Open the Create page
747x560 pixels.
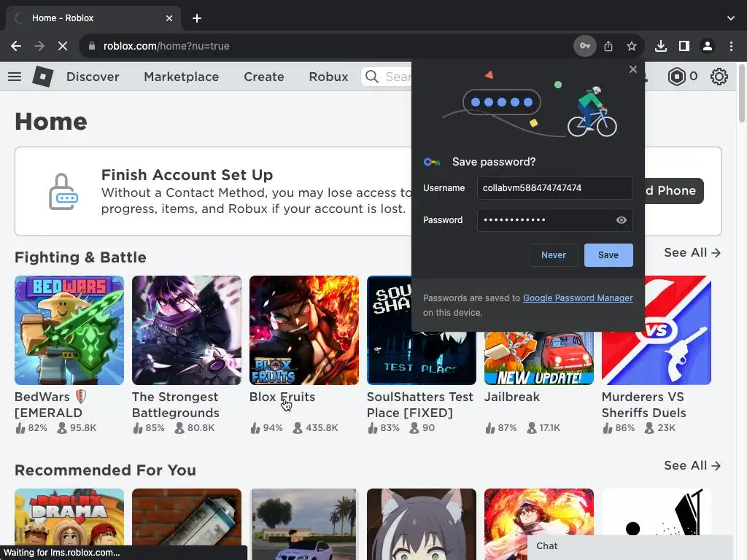tap(264, 77)
